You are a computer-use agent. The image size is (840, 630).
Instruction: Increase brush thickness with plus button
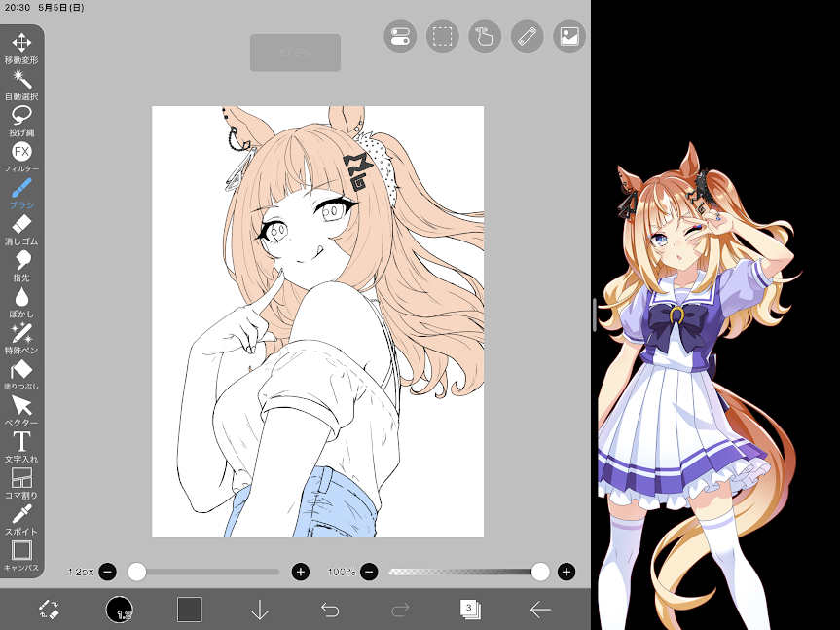pos(301,572)
